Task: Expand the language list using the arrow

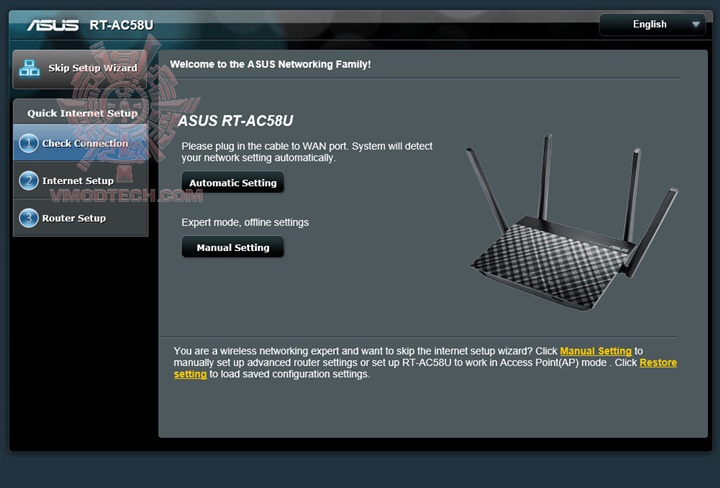Action: [x=696, y=24]
